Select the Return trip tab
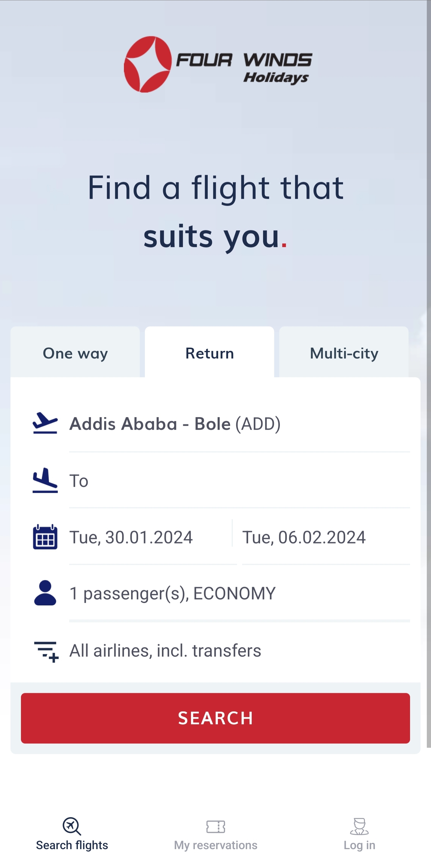This screenshot has height=868, width=431. pos(210,353)
